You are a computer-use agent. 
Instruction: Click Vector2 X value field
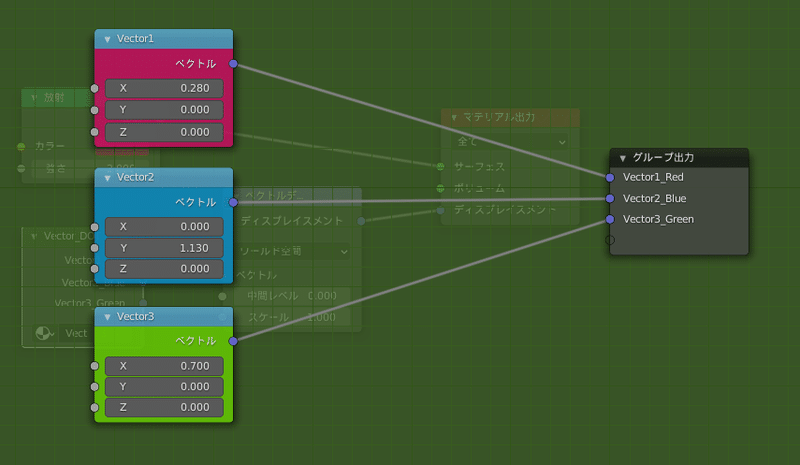tap(164, 227)
